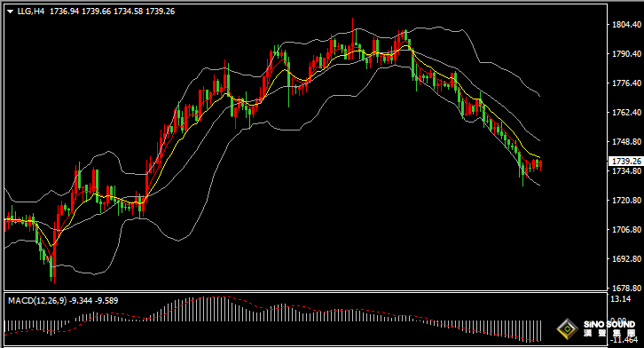Select the MACD(12,26,9) indicator label

[37, 301]
